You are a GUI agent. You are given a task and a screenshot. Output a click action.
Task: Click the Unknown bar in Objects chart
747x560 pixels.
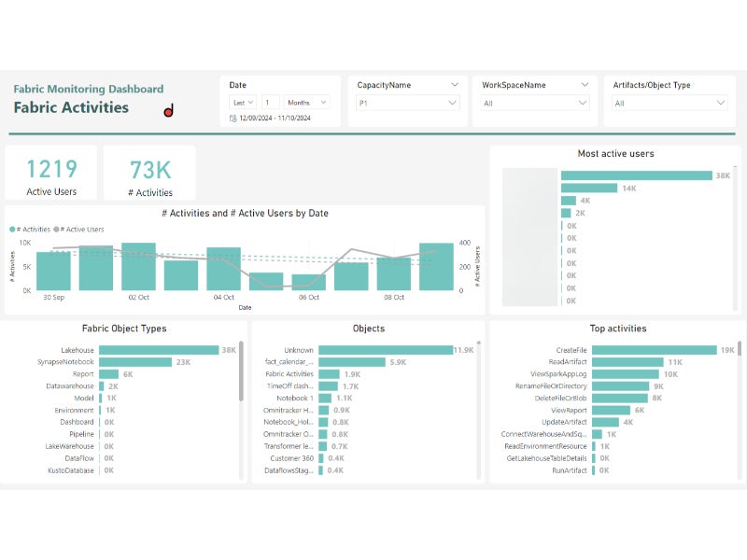(x=384, y=350)
